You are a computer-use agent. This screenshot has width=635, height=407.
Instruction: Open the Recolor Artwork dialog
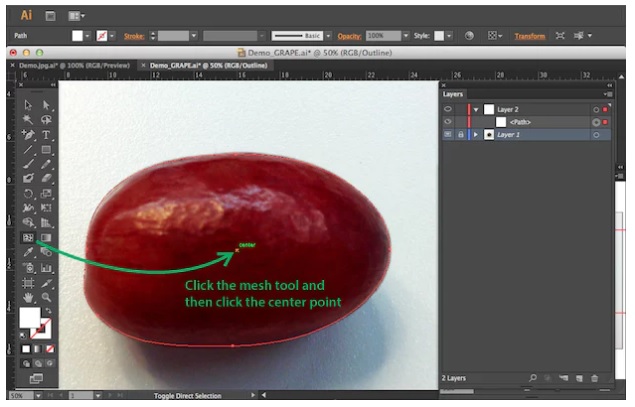pos(469,36)
